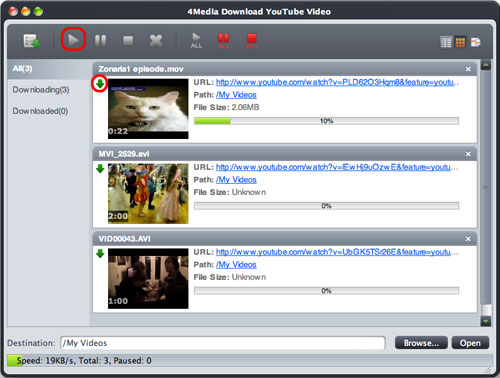
Task: Click the 0% progress bar of MVI_2529.avi
Action: pyautogui.click(x=326, y=206)
